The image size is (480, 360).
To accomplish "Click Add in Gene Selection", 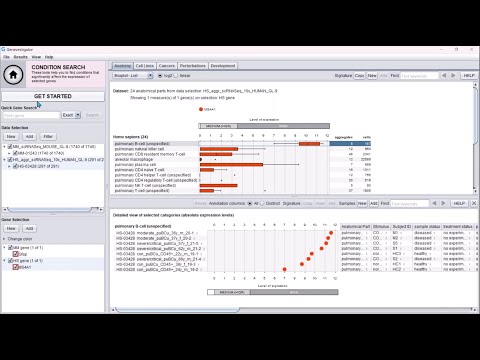I will tap(29, 228).
